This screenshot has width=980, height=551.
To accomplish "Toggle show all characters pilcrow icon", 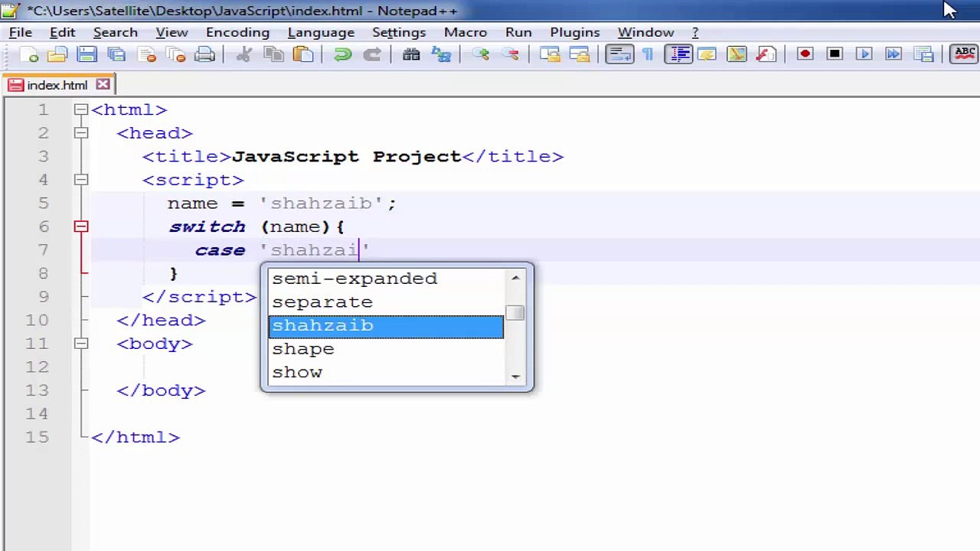I will click(x=648, y=54).
